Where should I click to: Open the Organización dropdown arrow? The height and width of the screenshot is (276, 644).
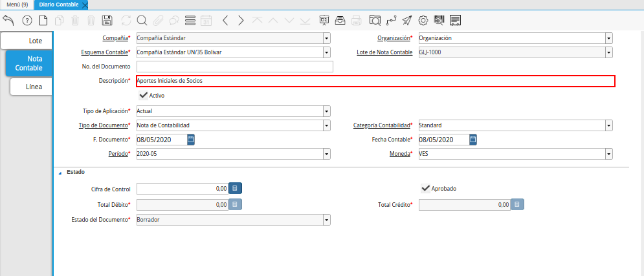click(609, 38)
